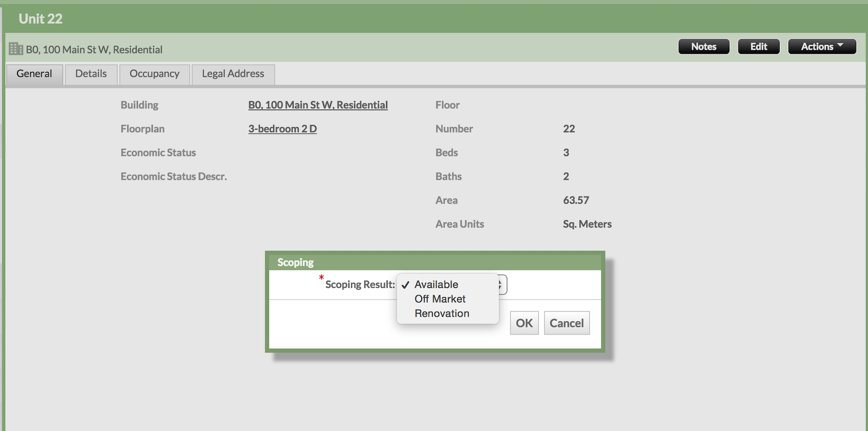Viewport: 868px width, 431px height.
Task: Follow the Building link for 100 Main St W
Action: 318,105
